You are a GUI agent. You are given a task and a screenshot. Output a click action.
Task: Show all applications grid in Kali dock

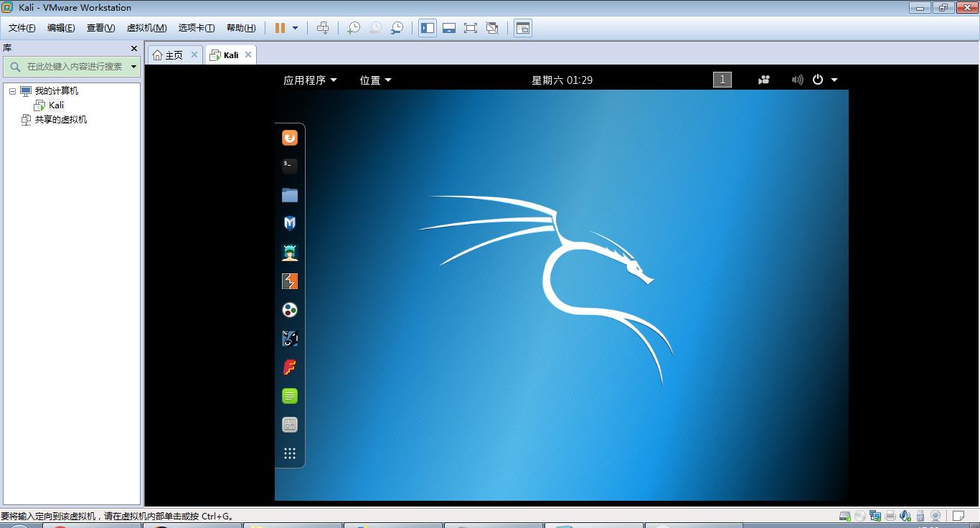pyautogui.click(x=290, y=453)
